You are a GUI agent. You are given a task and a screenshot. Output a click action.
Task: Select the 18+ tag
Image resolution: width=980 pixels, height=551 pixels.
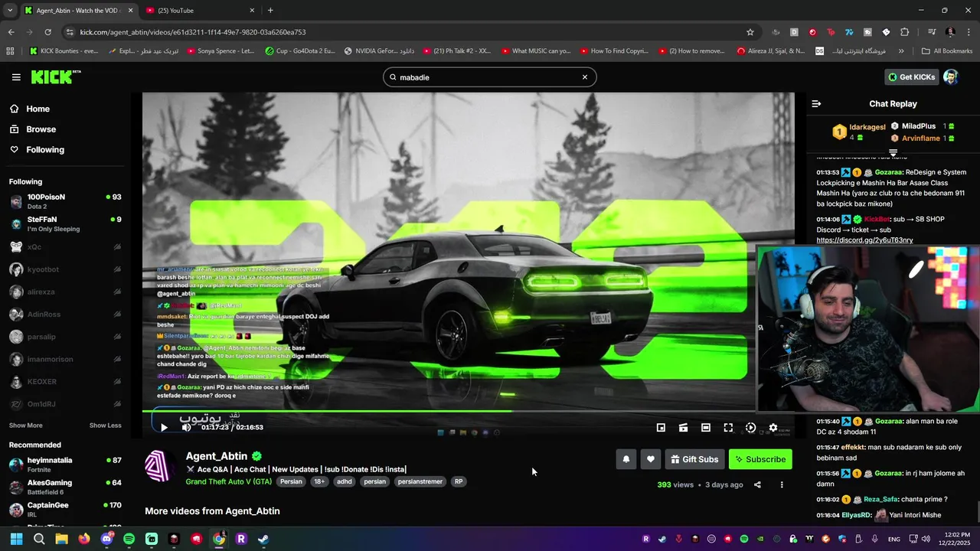click(319, 481)
